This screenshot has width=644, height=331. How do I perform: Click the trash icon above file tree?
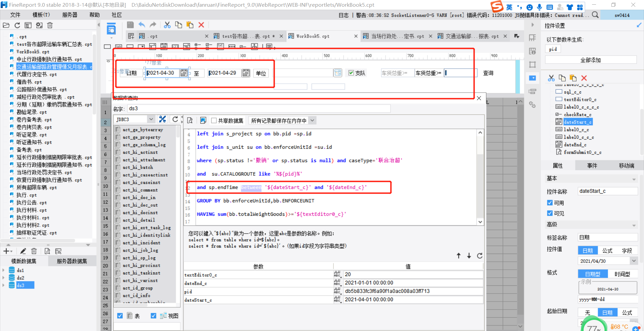[x=50, y=25]
